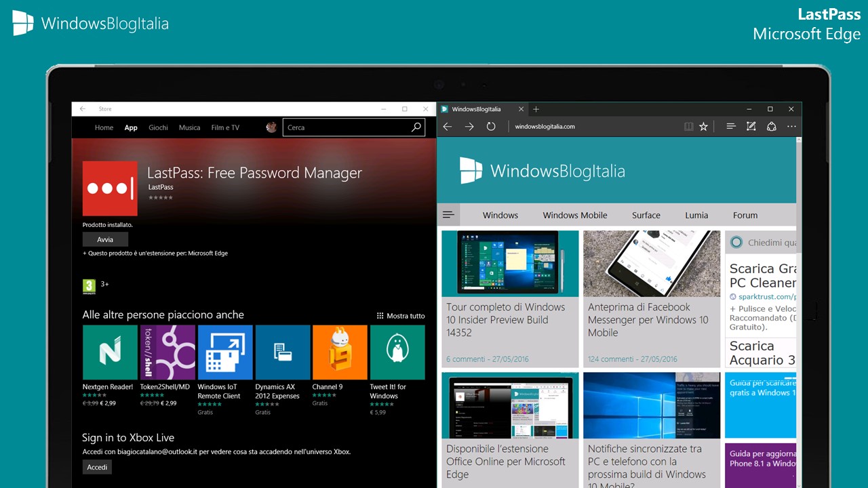Open Notifiche sincronizzate article headline
Image resolution: width=868 pixels, height=488 pixels.
pyautogui.click(x=645, y=466)
